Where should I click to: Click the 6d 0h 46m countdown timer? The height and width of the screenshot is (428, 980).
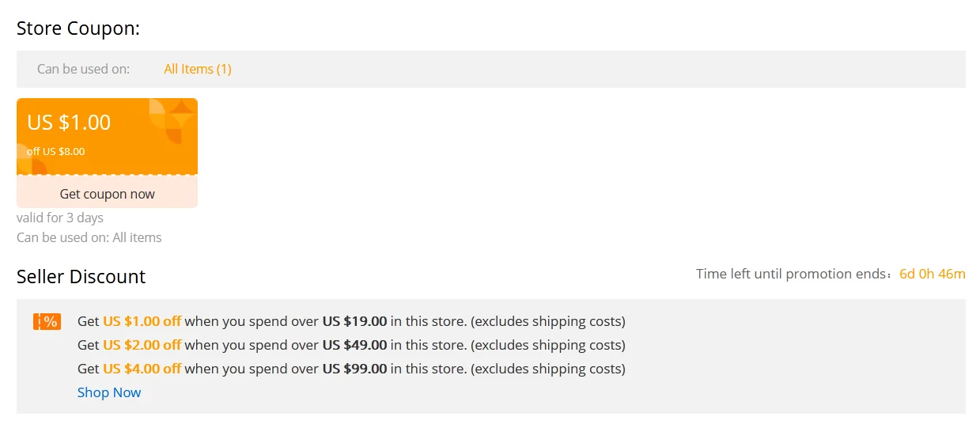pyautogui.click(x=933, y=275)
